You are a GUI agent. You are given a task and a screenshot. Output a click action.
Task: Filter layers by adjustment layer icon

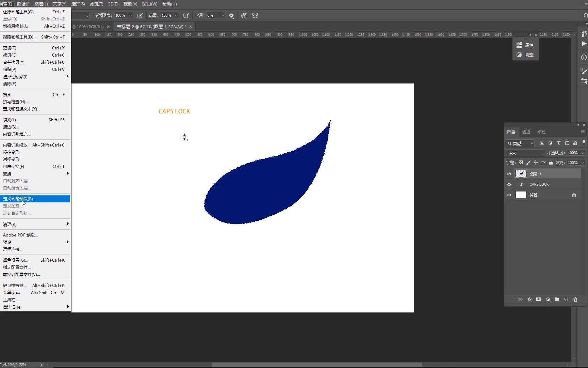coord(550,143)
